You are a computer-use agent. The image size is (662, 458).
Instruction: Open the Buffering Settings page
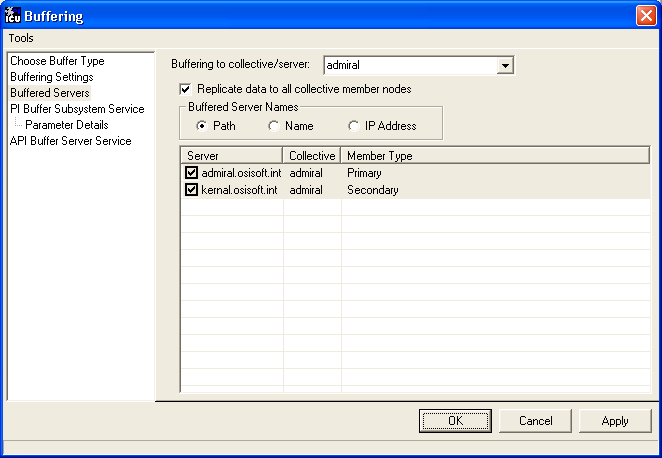(x=52, y=77)
